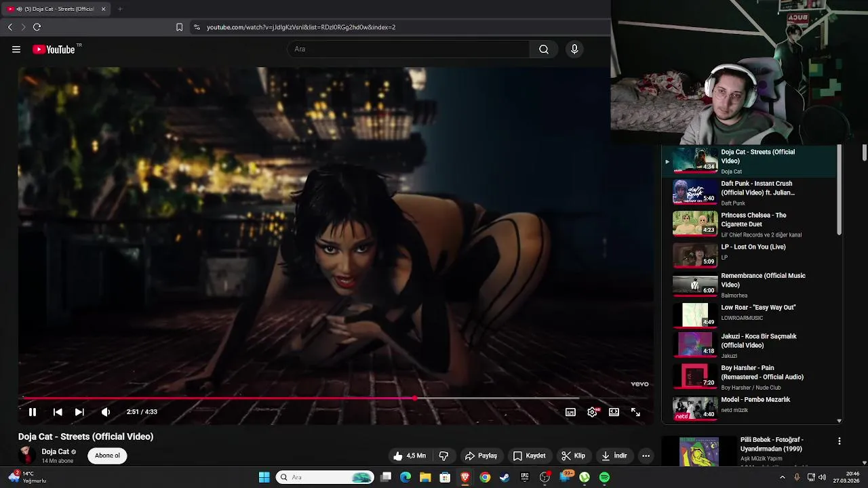Viewport: 868px width, 488px height.
Task: Show hidden system tray icons
Action: (782, 477)
